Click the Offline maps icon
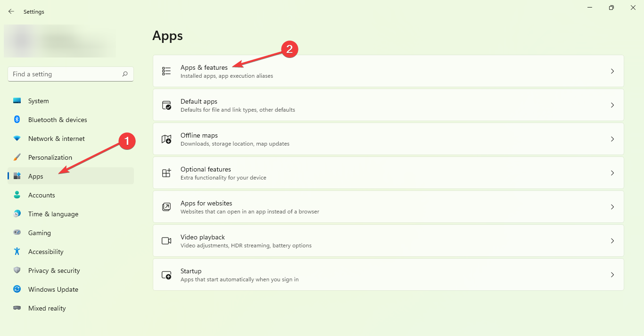This screenshot has height=336, width=644. [x=166, y=139]
